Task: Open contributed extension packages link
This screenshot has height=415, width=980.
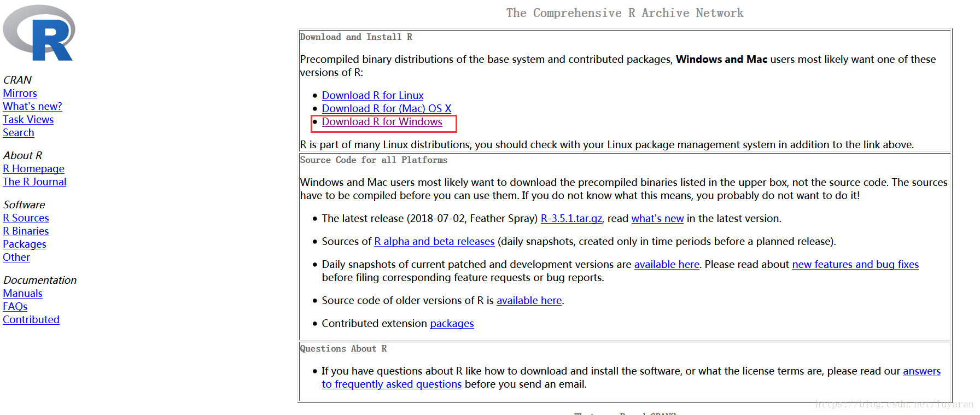Action: pyautogui.click(x=452, y=324)
